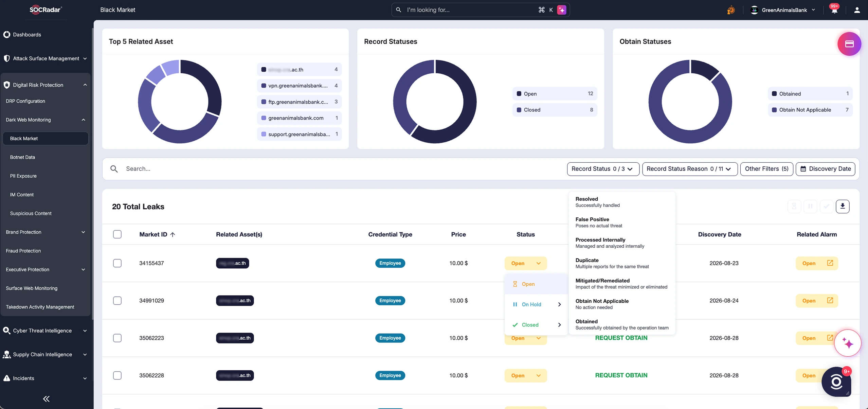This screenshot has height=409, width=868.
Task: Click the Open legend swatch in Record Statuses
Action: (x=519, y=94)
